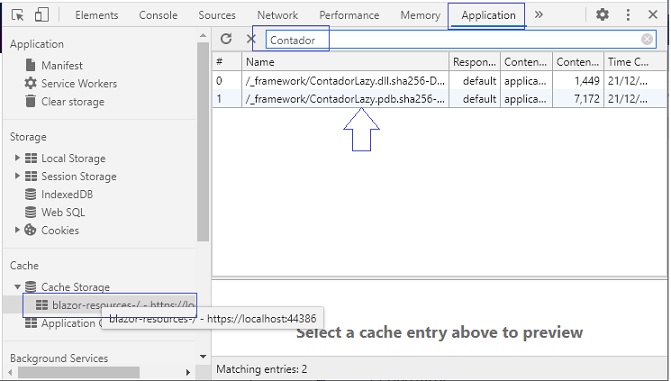This screenshot has height=381, width=671.
Task: Select the ContadorLazy.dll cache row
Action: [439, 80]
